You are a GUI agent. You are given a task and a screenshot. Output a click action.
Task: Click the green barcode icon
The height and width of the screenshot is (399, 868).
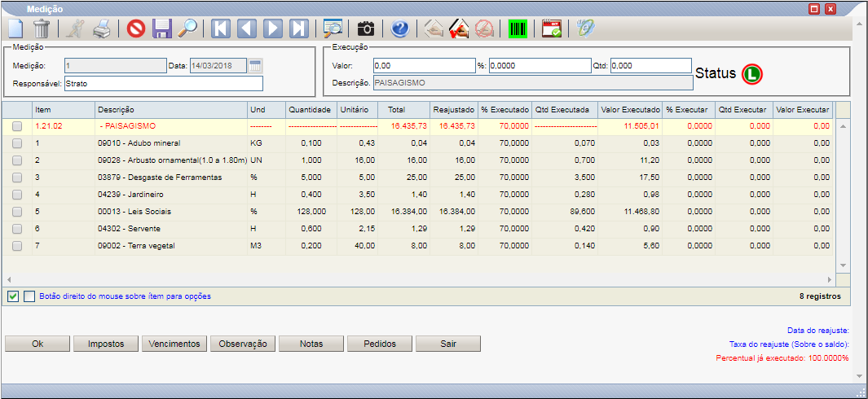click(518, 28)
